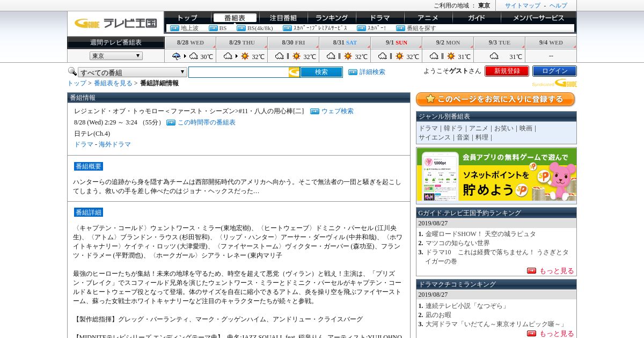Open 韓ドラ in ジャンル別番組表
This screenshot has width=644, height=338.
(x=453, y=128)
